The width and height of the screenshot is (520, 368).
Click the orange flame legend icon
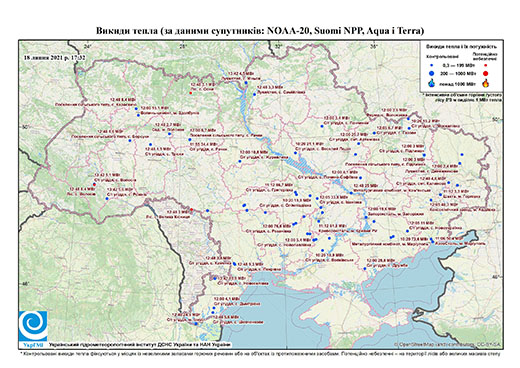[x=486, y=83]
